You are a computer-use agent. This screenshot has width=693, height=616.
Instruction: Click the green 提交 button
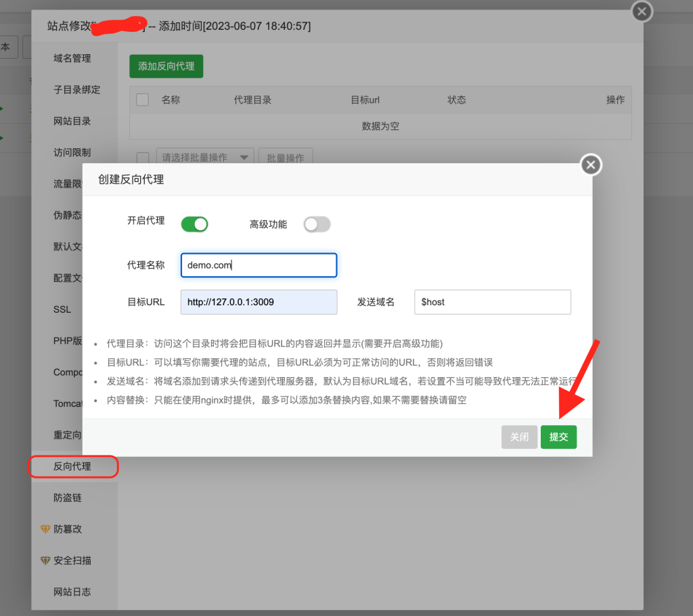(x=558, y=437)
